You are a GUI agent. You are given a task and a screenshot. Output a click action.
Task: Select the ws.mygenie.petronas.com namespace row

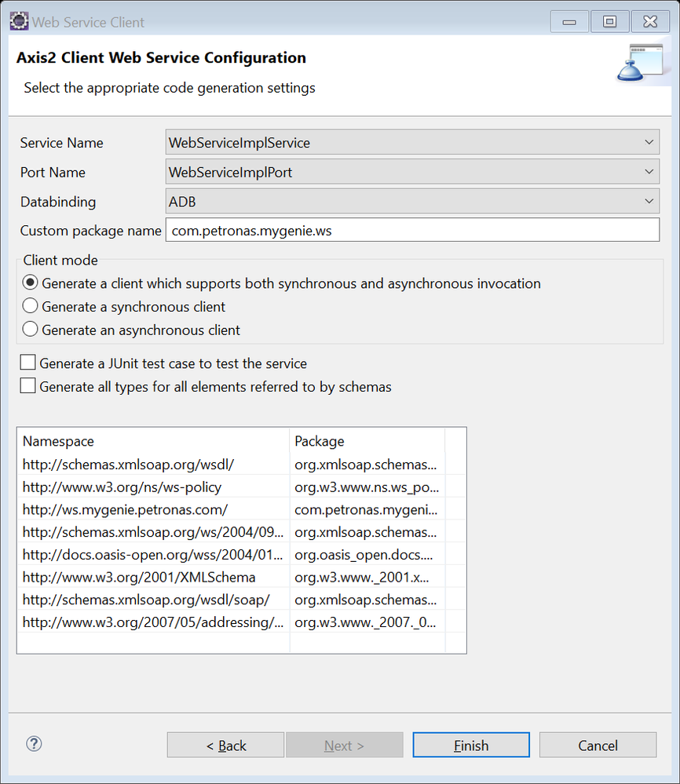point(126,509)
